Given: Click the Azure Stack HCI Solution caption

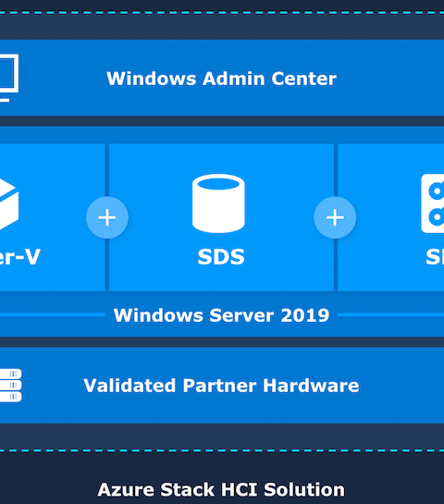Looking at the screenshot, I should [x=221, y=489].
